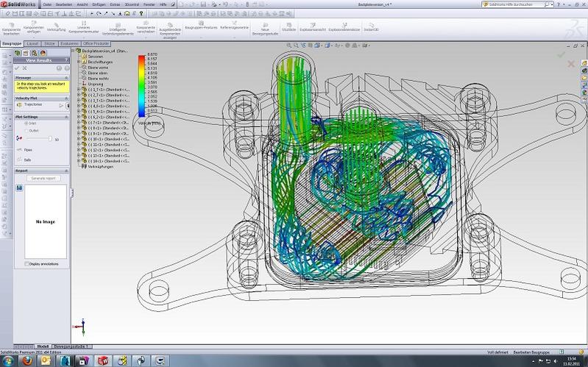This screenshot has width=588, height=367.
Task: Click Explosionsansicht ribbon tool
Action: point(312,27)
